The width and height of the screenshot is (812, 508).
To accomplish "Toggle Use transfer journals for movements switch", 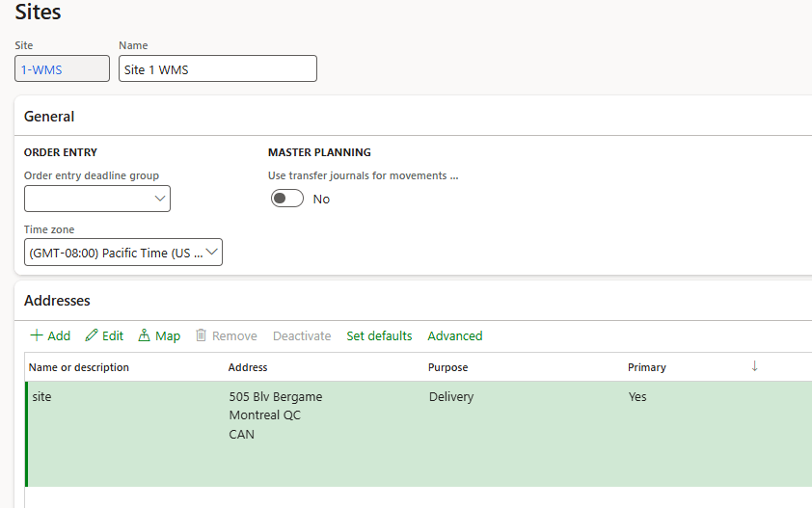I will point(287,199).
